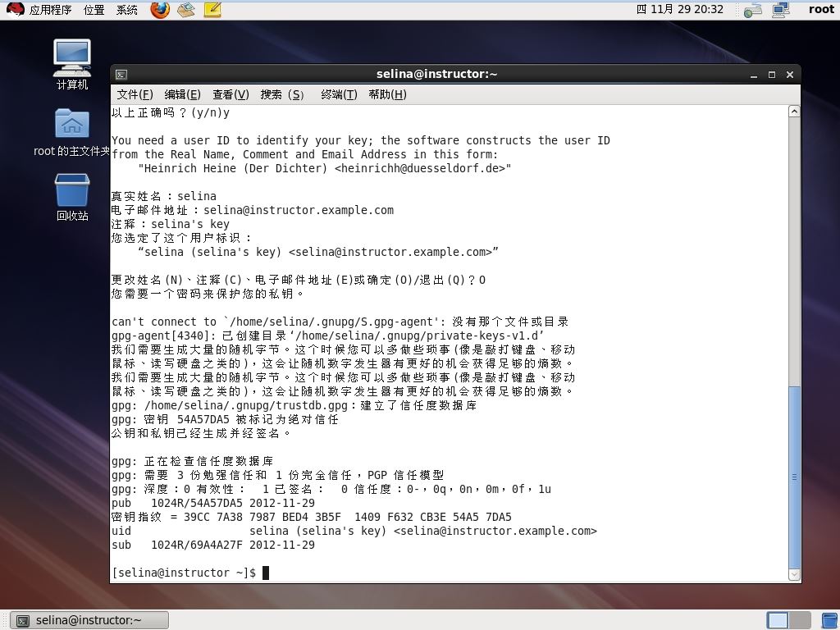The height and width of the screenshot is (630, 840).
Task: Click the mail client icon in top panel
Action: (186, 10)
